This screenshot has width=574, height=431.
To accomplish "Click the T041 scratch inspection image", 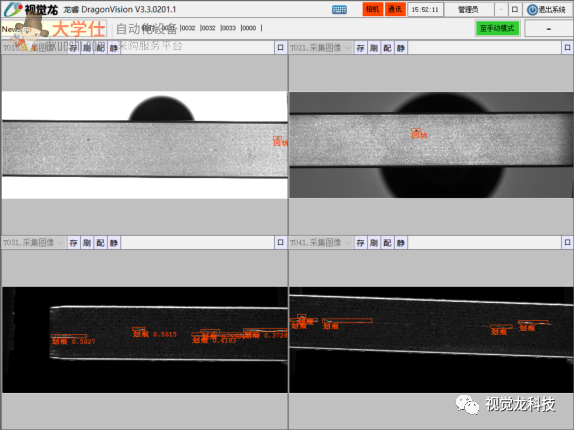I will pyautogui.click(x=431, y=340).
